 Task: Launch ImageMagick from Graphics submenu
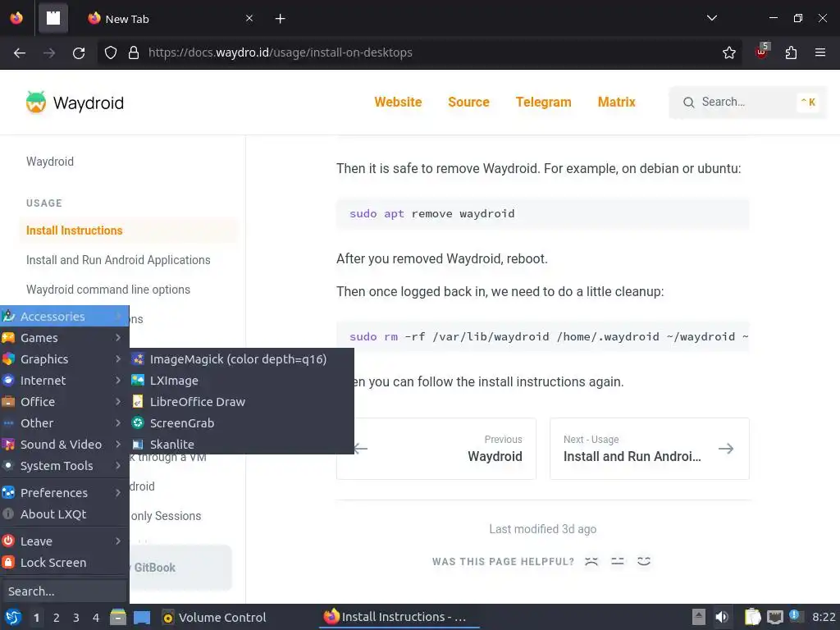(x=242, y=359)
